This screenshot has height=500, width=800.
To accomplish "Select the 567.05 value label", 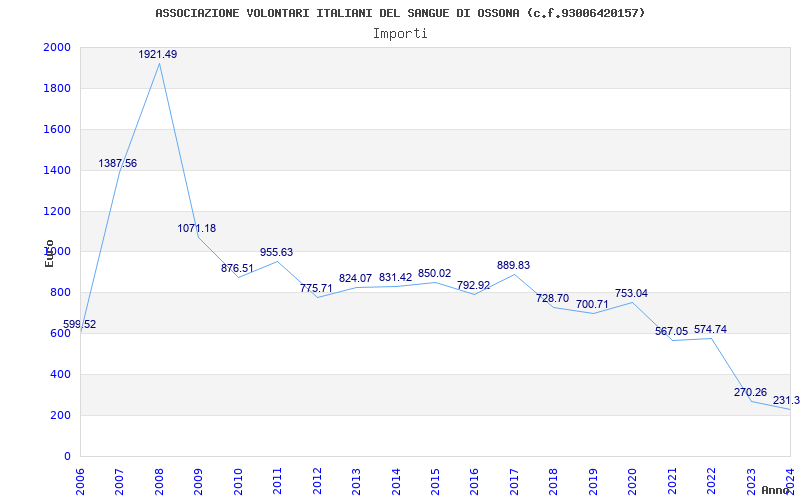I will 671,331.
